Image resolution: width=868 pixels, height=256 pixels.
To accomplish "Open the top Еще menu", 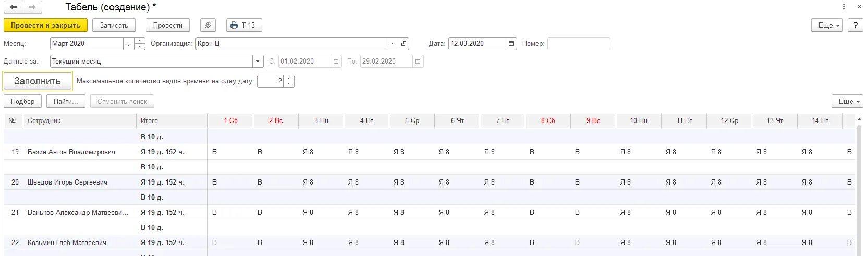I will pos(827,25).
